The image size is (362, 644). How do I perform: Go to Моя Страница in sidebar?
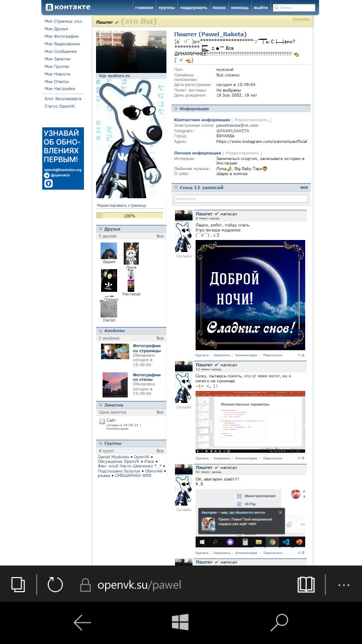(59, 21)
